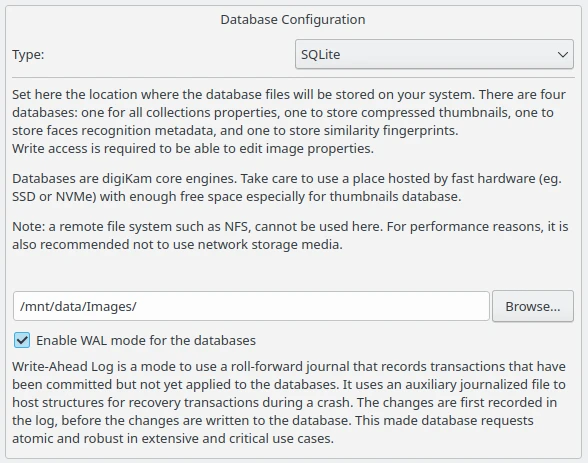Click the 'Write access is required' line
The width and height of the screenshot is (588, 463).
point(193,148)
